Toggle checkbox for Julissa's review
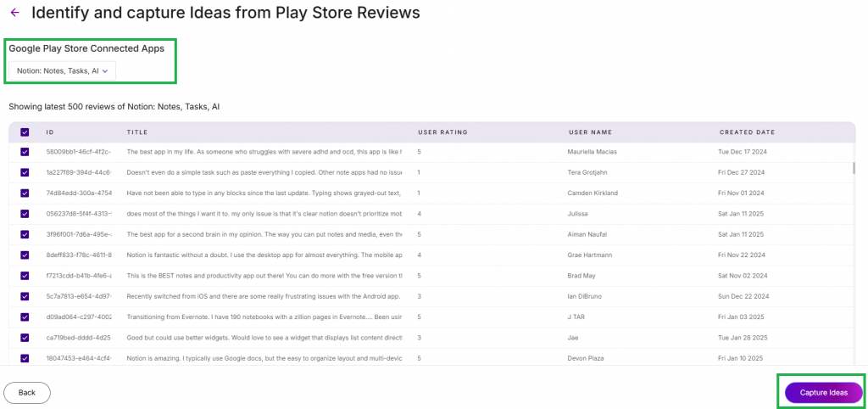This screenshot has height=409, width=868. [25, 213]
